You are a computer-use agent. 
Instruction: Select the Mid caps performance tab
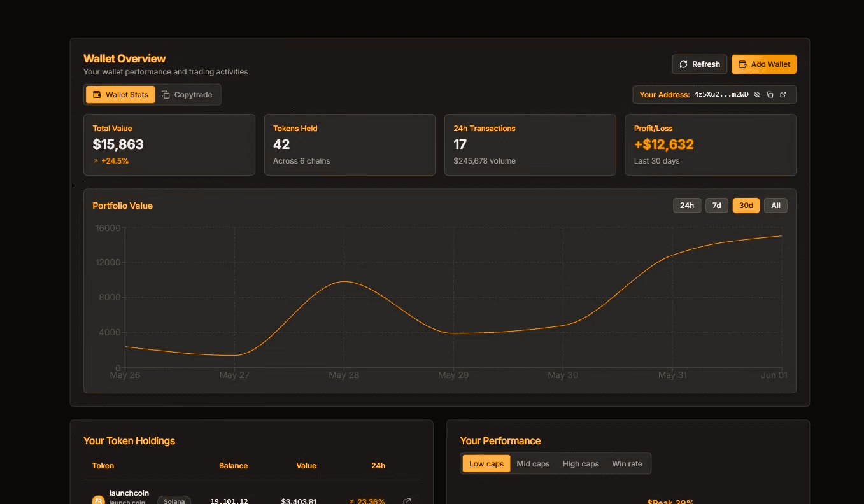(533, 464)
